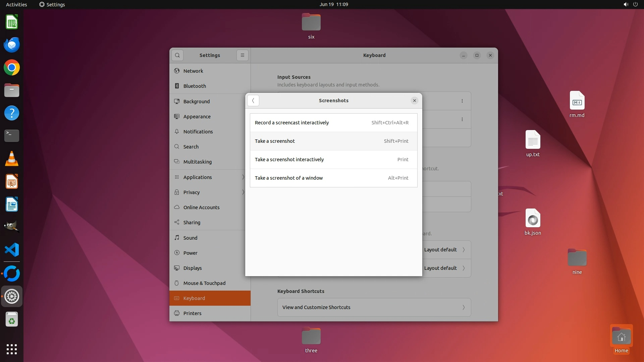Select Take a screenshot of a window
Screen dimensions: 644x362
(333, 178)
